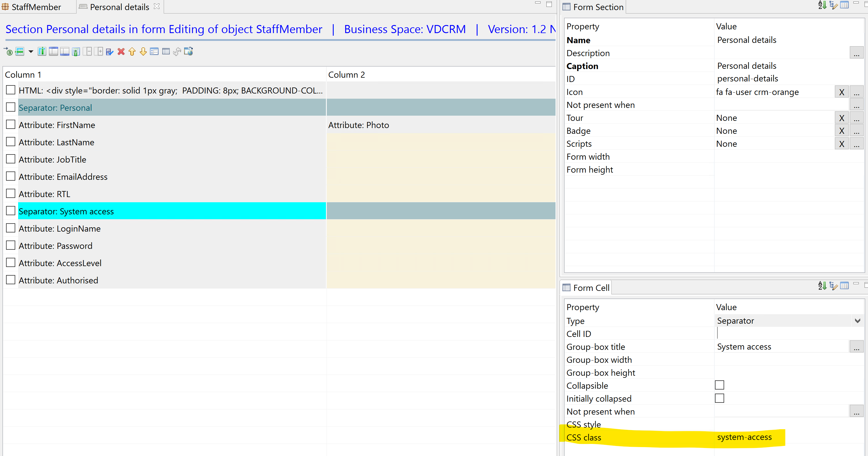Screen dimensions: 868x456
Task: Click the expand column plus icon
Action: click(98, 51)
